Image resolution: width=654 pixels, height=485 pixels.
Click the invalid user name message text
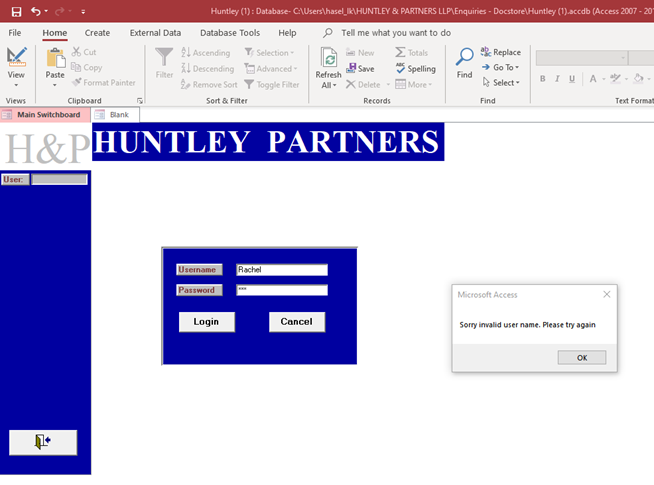527,324
